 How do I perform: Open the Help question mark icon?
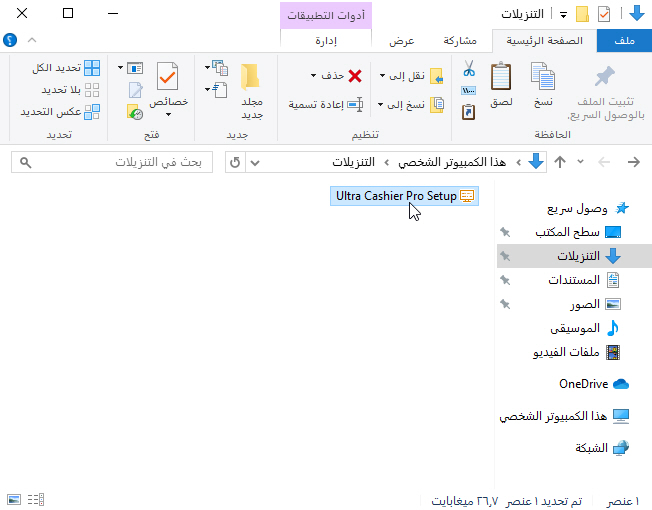click(11, 41)
